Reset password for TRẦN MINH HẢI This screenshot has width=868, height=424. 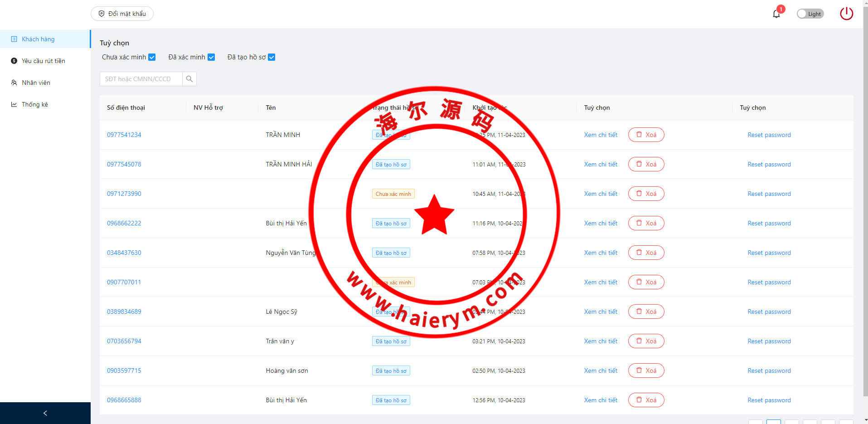point(769,164)
